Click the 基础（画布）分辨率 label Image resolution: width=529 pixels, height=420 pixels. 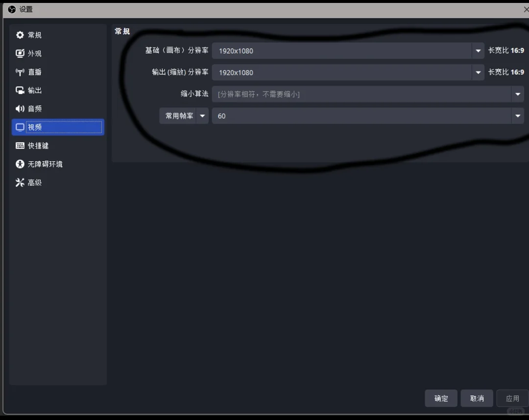click(177, 50)
